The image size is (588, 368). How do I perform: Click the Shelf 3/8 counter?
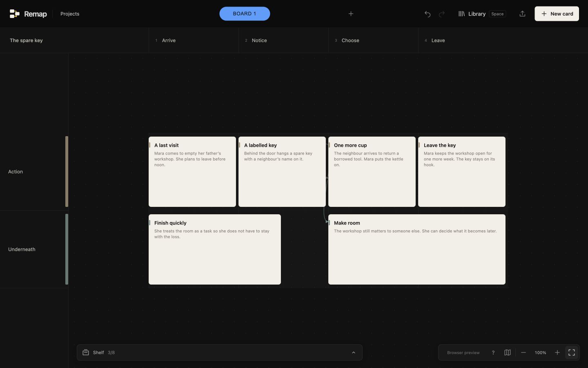pyautogui.click(x=111, y=352)
